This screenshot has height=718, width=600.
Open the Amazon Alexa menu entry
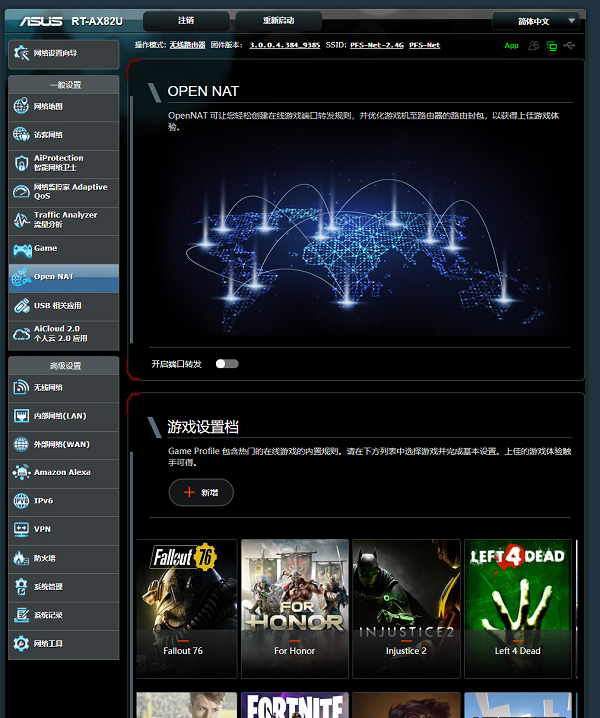[64, 472]
